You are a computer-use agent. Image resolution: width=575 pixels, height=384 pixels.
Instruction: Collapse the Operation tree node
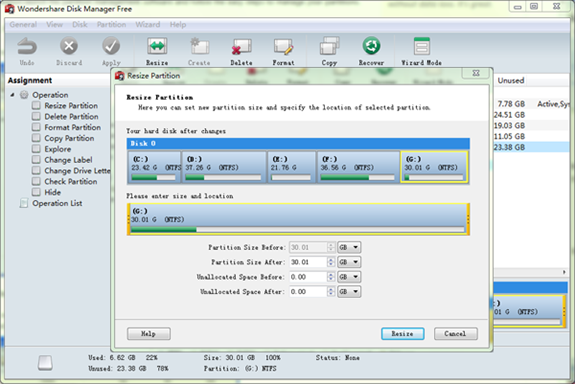[x=12, y=95]
